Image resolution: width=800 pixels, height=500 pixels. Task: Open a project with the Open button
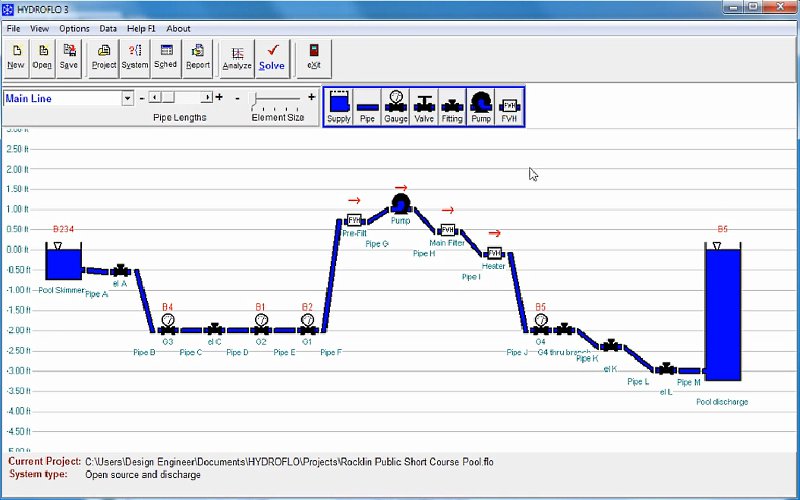point(42,58)
